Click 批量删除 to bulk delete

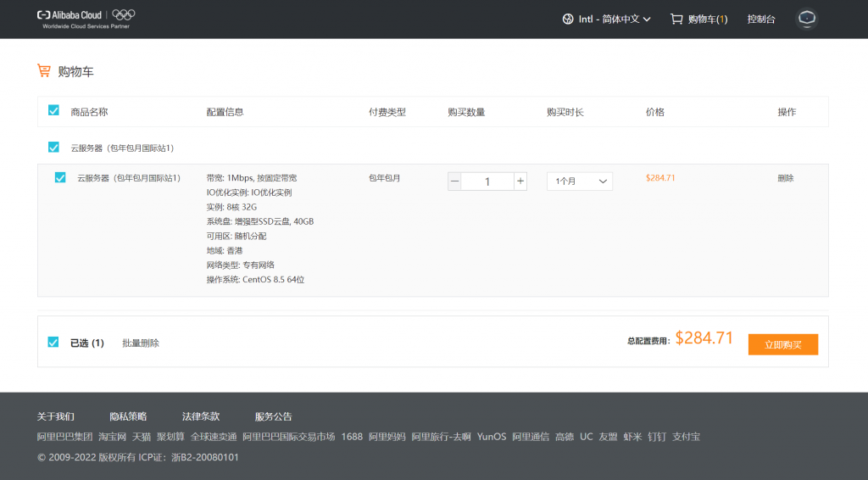[141, 343]
